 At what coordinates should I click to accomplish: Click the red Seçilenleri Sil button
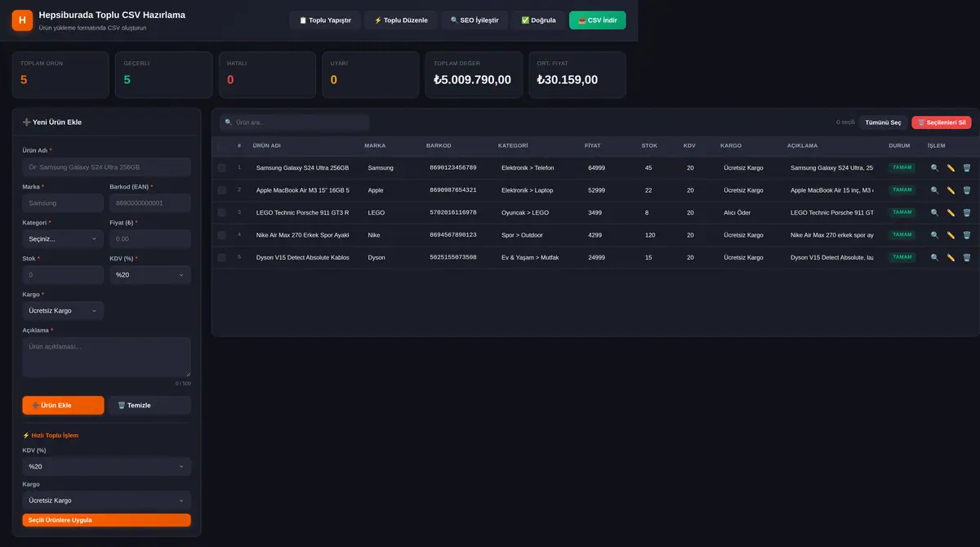(942, 122)
